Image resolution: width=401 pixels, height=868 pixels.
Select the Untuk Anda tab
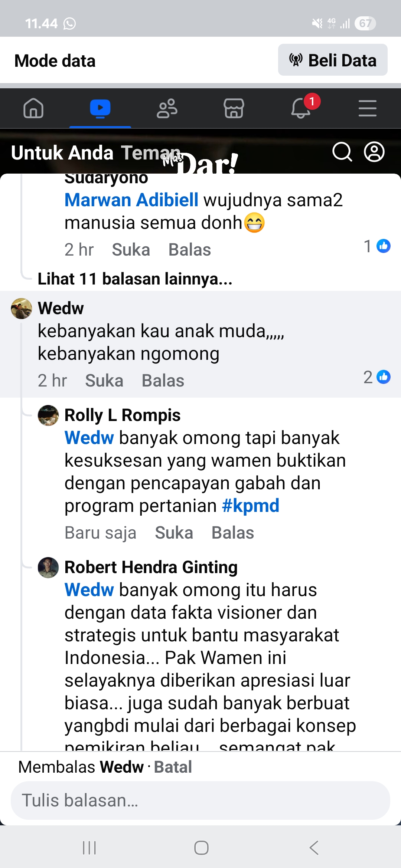[62, 153]
